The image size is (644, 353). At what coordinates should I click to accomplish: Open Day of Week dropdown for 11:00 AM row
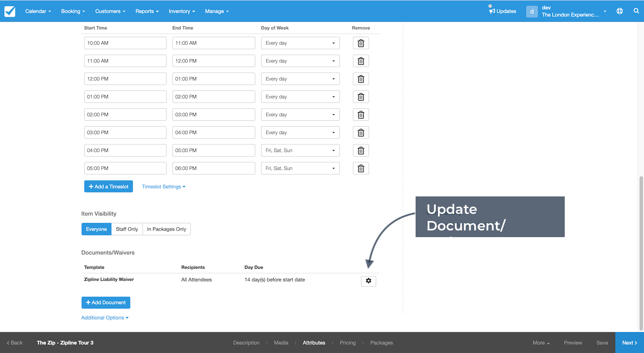301,61
